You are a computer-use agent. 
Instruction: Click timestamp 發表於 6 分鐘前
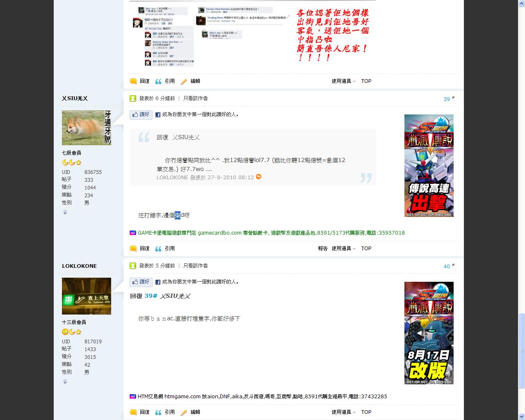pos(157,98)
